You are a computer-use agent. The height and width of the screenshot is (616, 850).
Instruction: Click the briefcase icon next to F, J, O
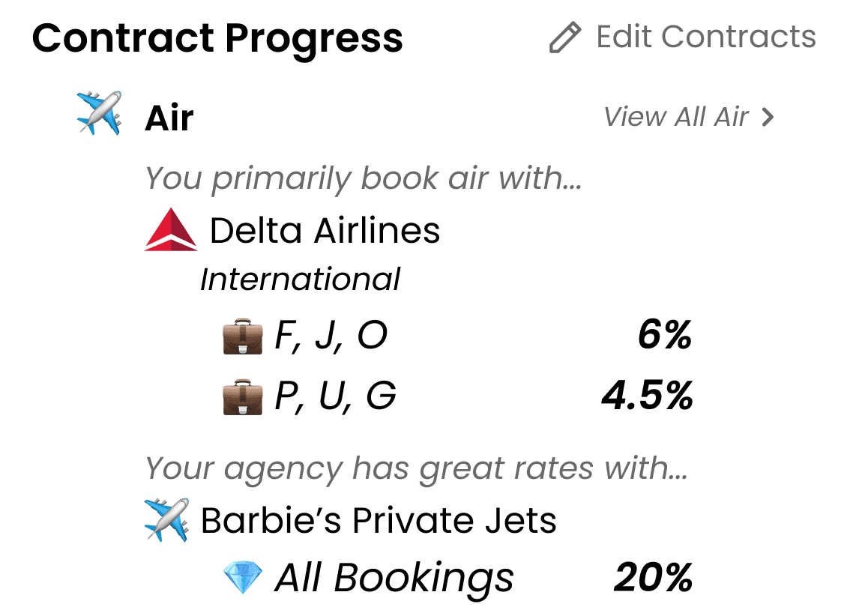tap(243, 337)
